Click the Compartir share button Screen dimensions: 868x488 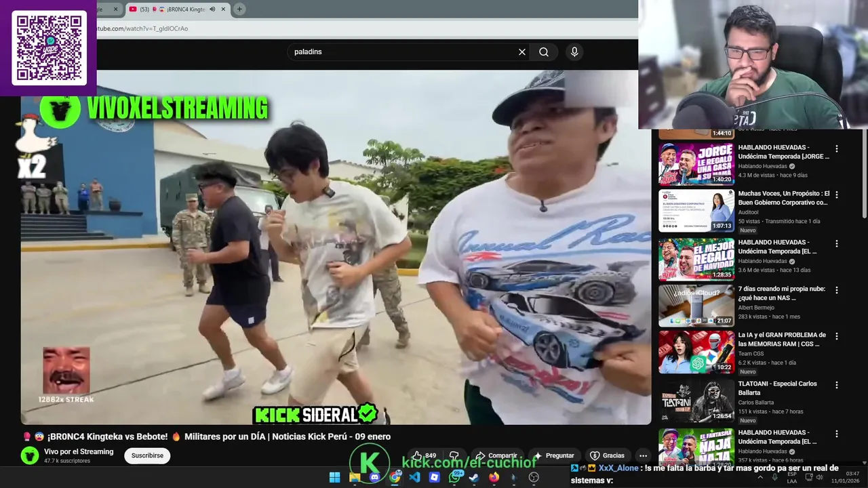(496, 455)
